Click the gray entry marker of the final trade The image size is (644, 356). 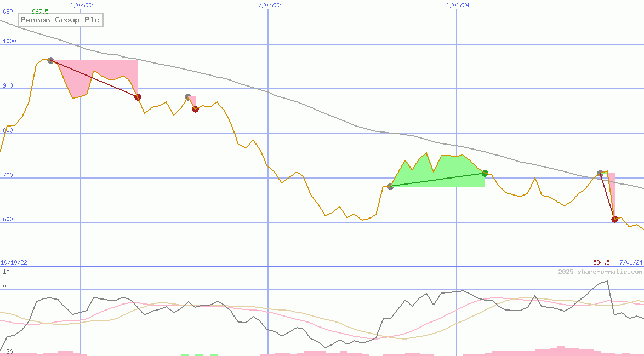(x=600, y=173)
